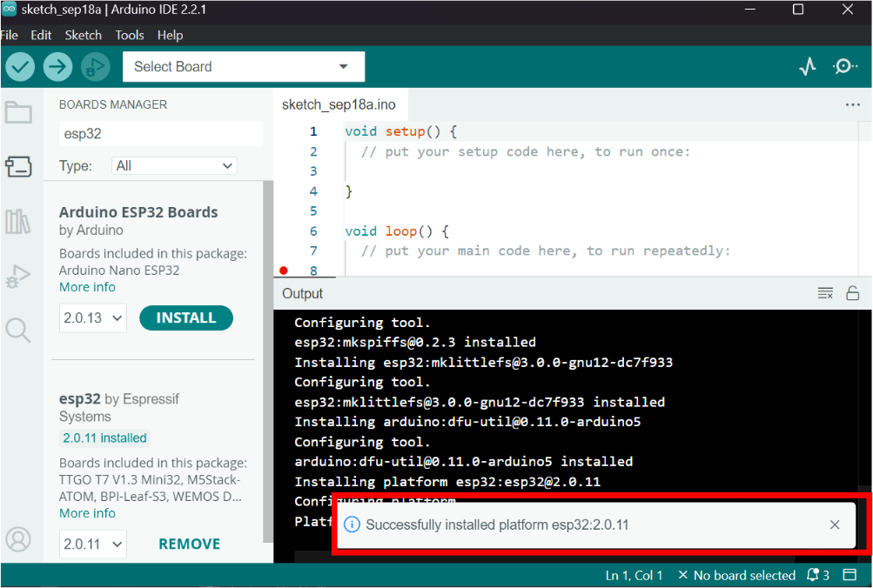The height and width of the screenshot is (588, 873).
Task: Open the Tools menu
Action: click(x=130, y=35)
